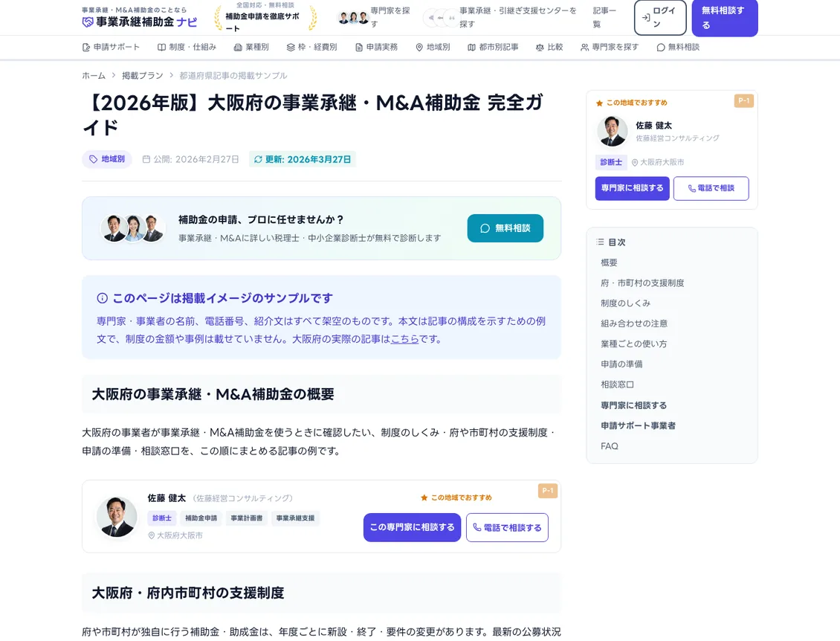Click the three expert avatars in banner
The image size is (840, 641).
pos(133,228)
